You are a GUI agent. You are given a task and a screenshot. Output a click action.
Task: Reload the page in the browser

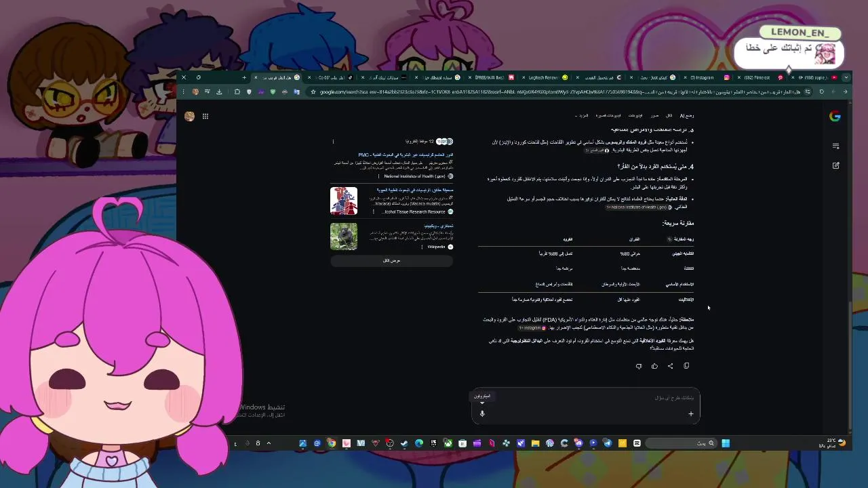click(x=822, y=91)
